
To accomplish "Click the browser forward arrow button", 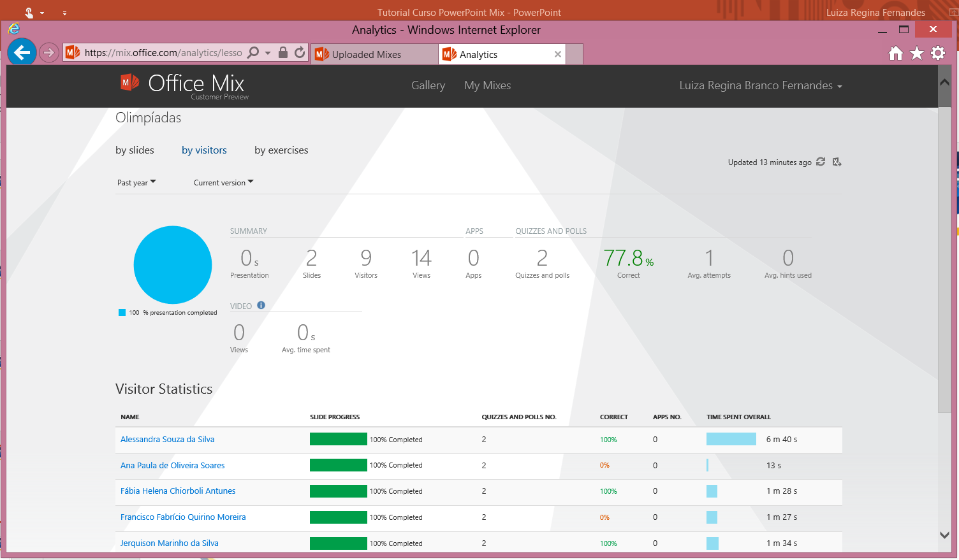I will click(49, 53).
